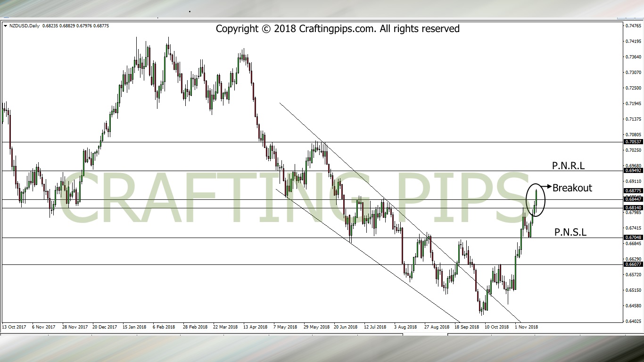Click the 0.67048 support line price tag
Screen dimensions: 644x362
tap(633, 238)
